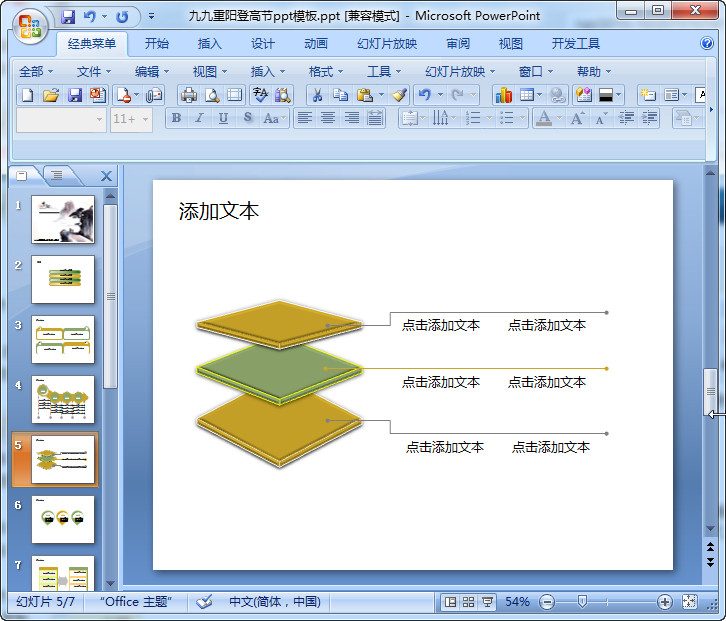This screenshot has width=726, height=621.
Task: Decrease the font size
Action: coord(601,118)
